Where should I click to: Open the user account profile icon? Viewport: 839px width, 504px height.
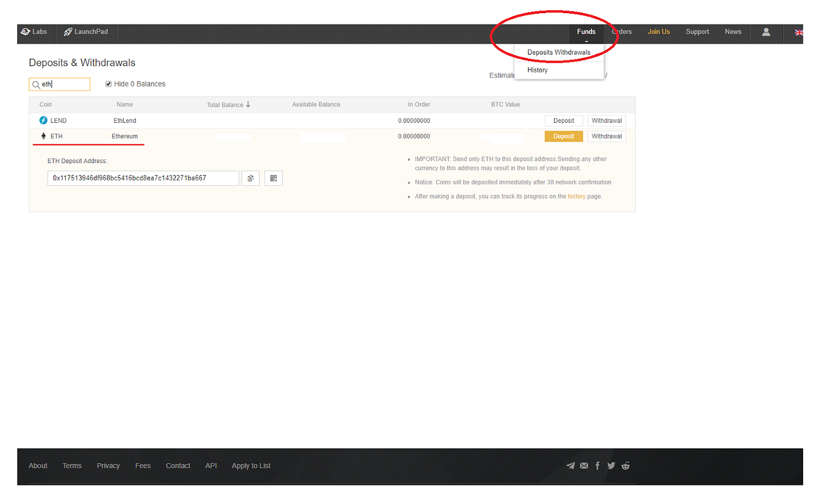click(766, 32)
